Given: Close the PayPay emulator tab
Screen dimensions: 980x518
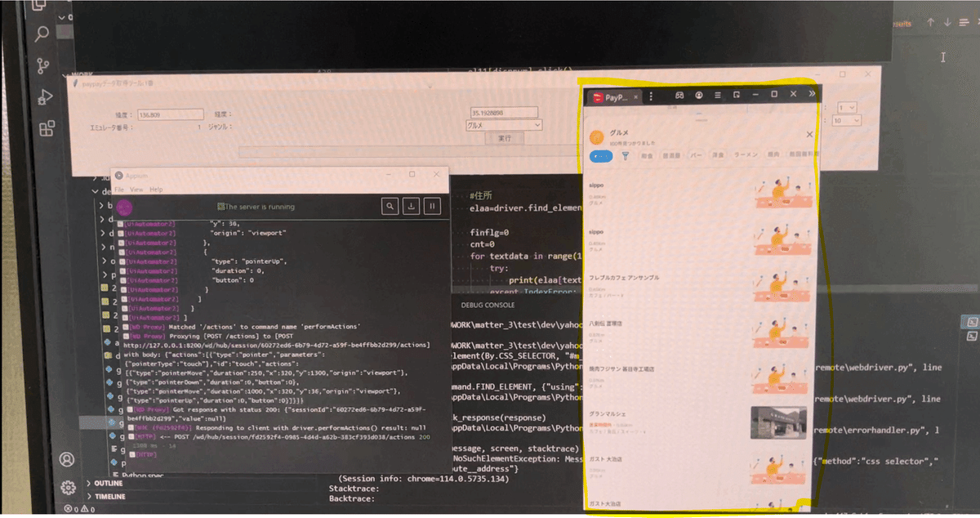Looking at the screenshot, I should [x=636, y=97].
